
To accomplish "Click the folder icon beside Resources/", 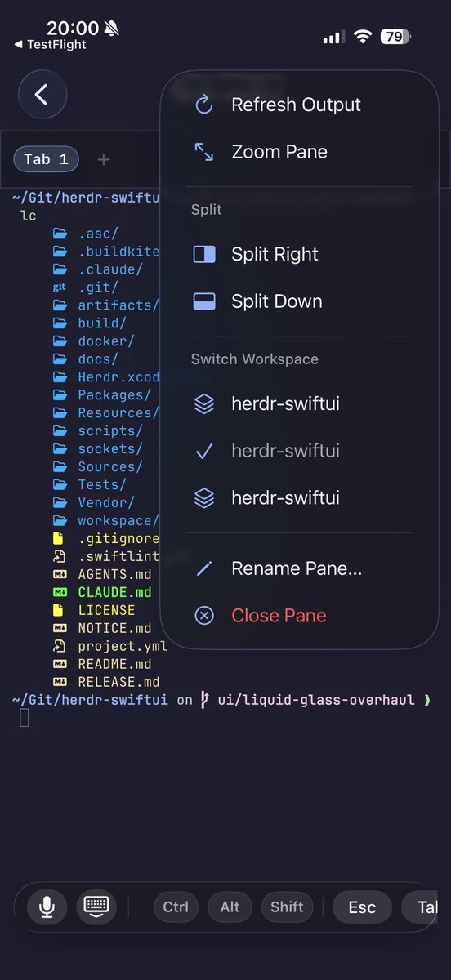I will pyautogui.click(x=60, y=413).
